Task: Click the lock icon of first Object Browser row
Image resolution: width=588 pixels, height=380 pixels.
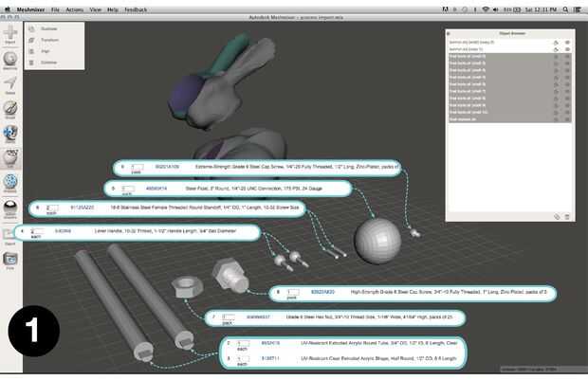Action: tap(556, 43)
